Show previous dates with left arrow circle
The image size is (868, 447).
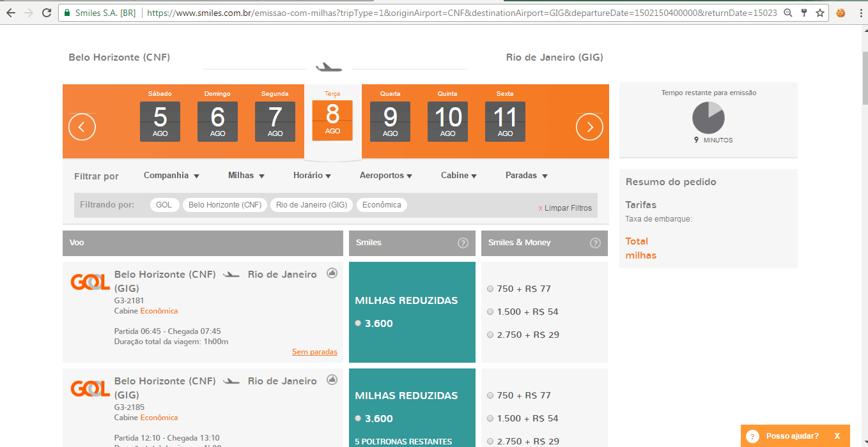click(x=82, y=126)
